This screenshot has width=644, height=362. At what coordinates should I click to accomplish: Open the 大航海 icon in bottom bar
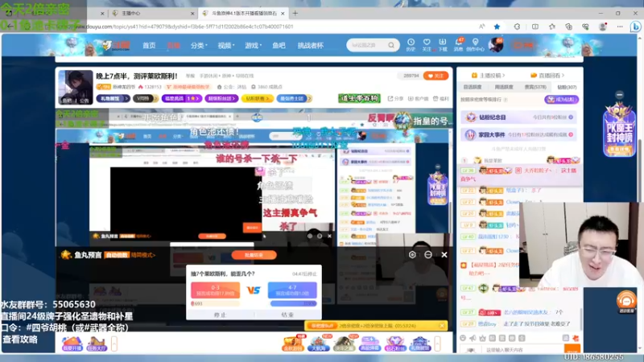pyautogui.click(x=318, y=343)
